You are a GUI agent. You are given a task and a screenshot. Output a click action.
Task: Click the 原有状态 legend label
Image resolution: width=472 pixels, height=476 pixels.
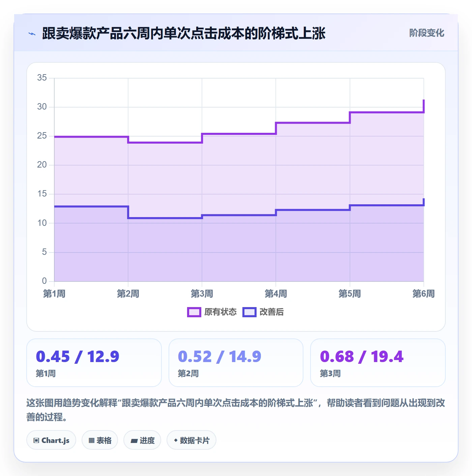220,312
